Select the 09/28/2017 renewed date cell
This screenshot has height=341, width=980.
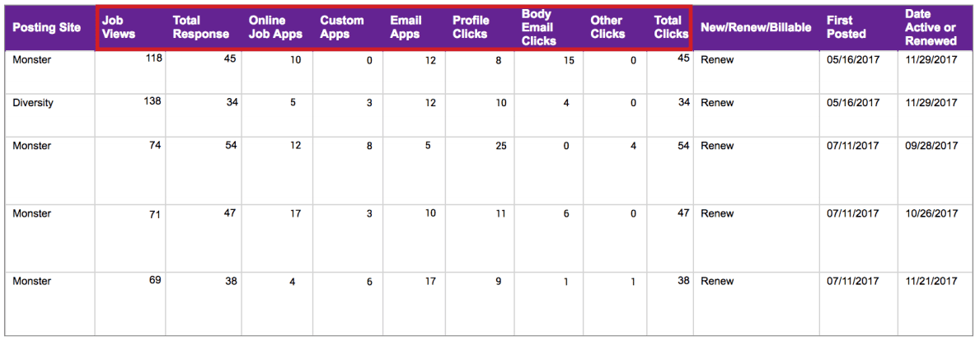(x=931, y=146)
